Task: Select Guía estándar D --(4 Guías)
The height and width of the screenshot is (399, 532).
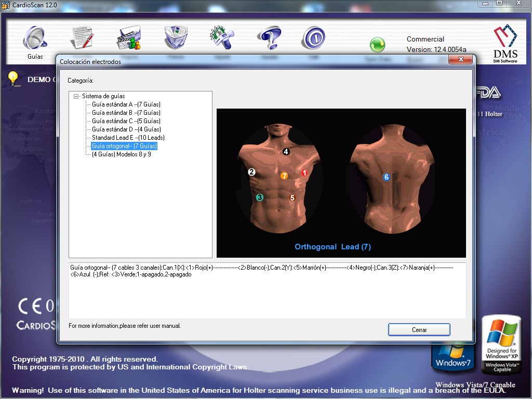Action: tap(127, 129)
